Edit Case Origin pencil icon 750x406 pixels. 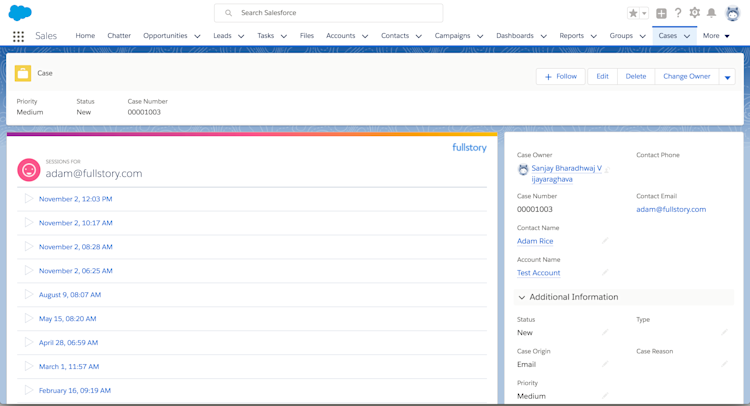(x=605, y=364)
